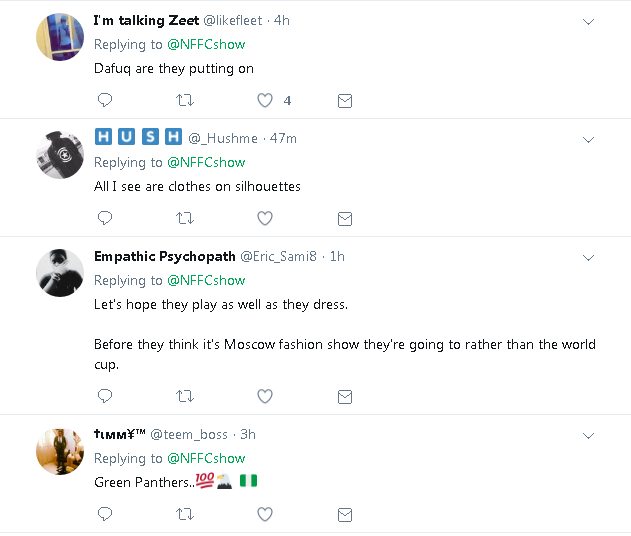Screen dimensions: 631x536
Task: Reply to the 'Green Panthers' tweet
Action: coord(105,514)
